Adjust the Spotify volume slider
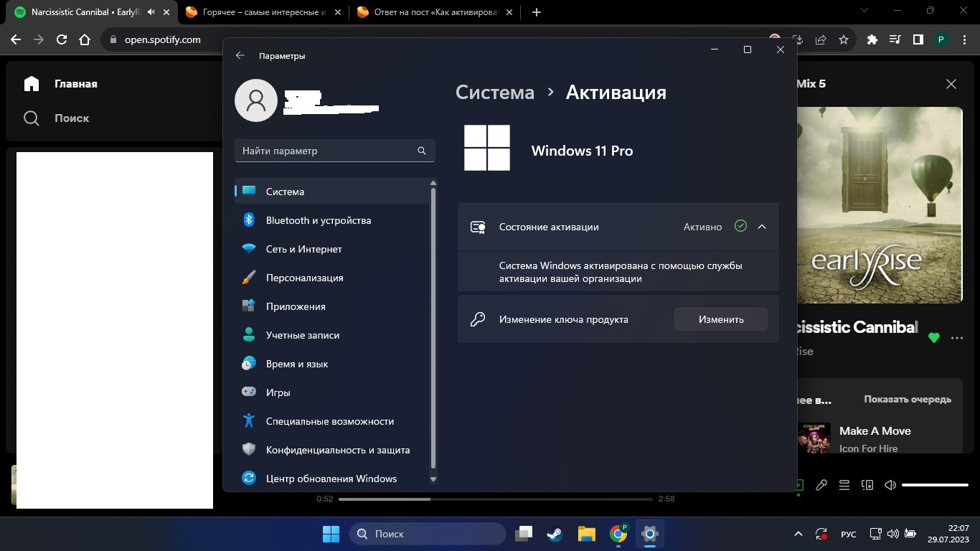 coord(935,485)
